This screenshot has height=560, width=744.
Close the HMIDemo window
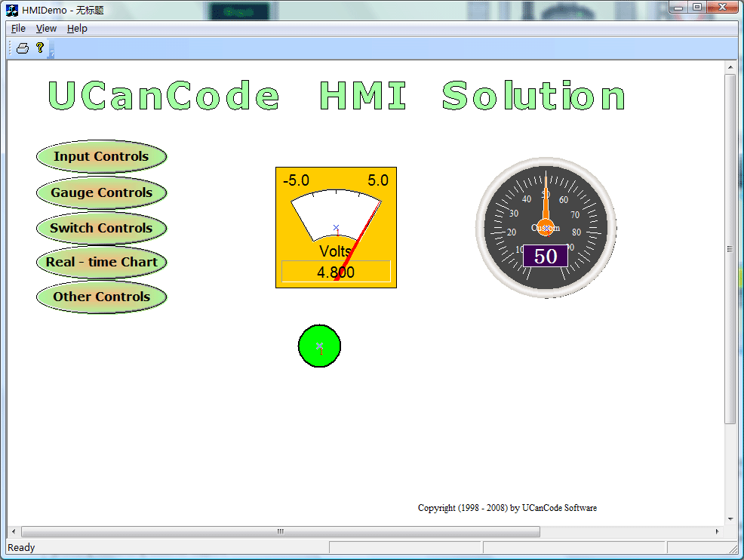pos(723,7)
